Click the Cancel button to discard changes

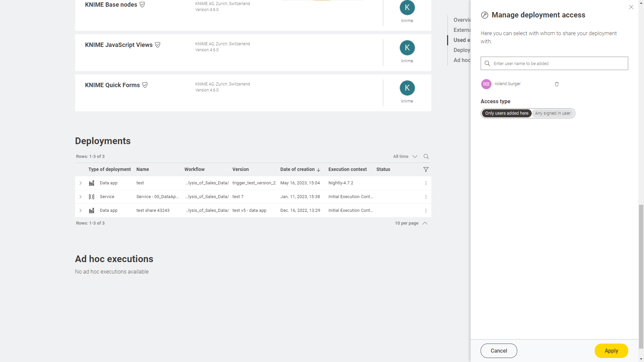tap(499, 351)
